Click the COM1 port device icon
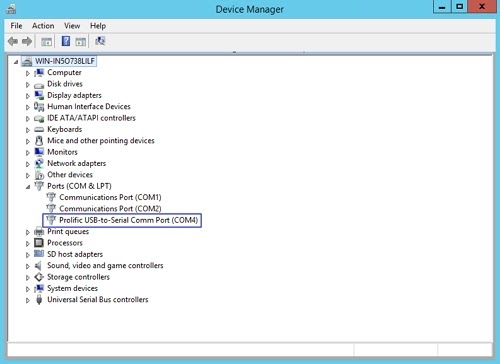This screenshot has height=364, width=500. [51, 197]
